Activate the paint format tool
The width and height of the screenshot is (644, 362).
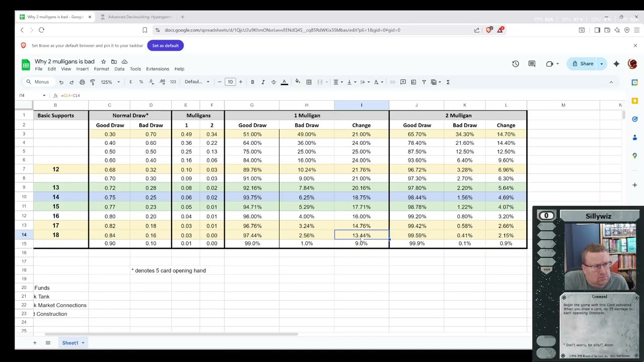93,82
